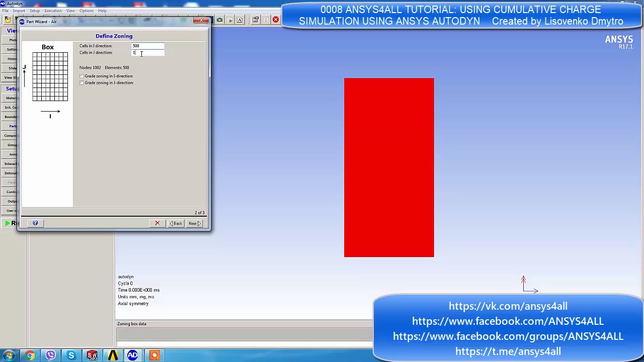This screenshot has height=362, width=644.
Task: Close the Part Wizard window
Action: click(202, 21)
